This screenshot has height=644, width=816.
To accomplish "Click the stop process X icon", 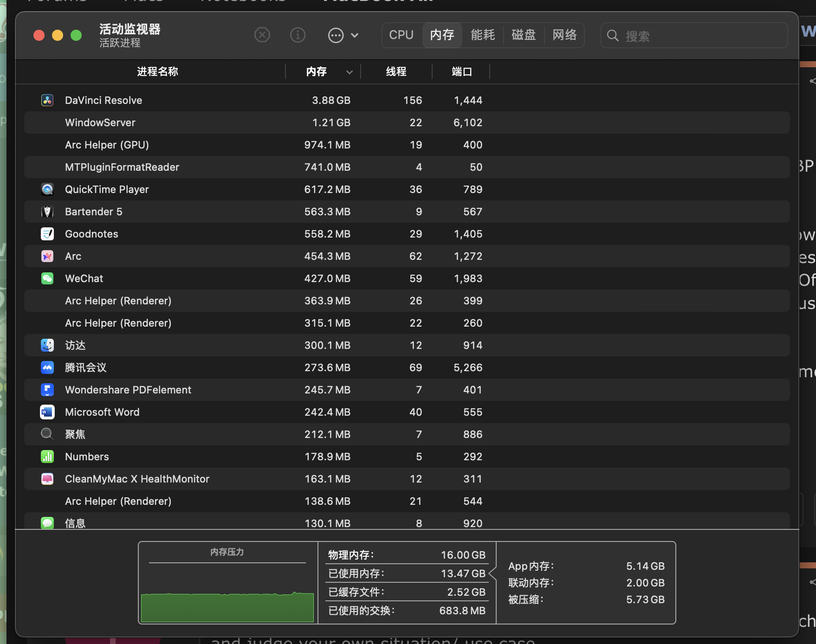I will pos(262,35).
